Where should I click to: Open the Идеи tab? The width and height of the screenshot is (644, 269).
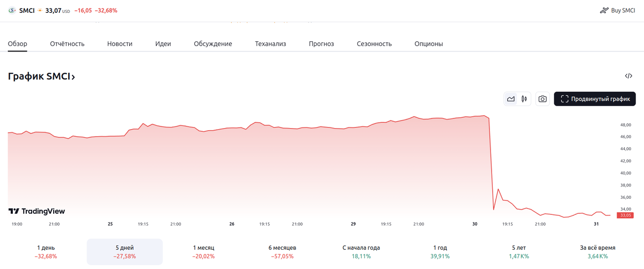pos(163,44)
